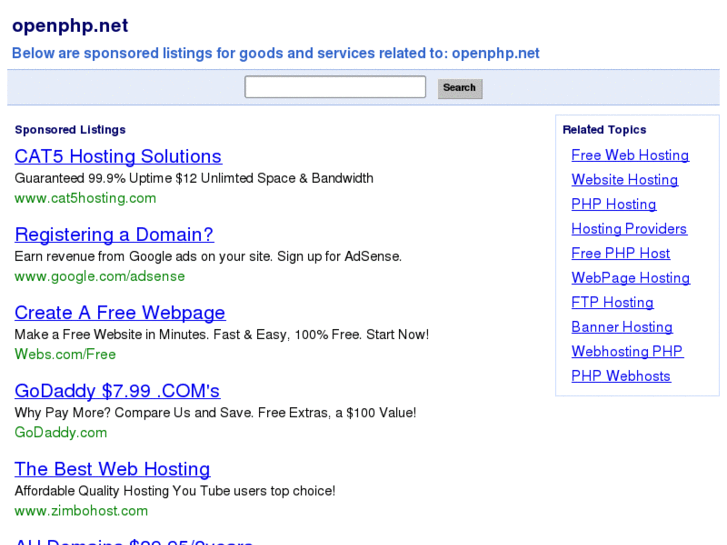Select Free Web Hosting related topic

630,155
